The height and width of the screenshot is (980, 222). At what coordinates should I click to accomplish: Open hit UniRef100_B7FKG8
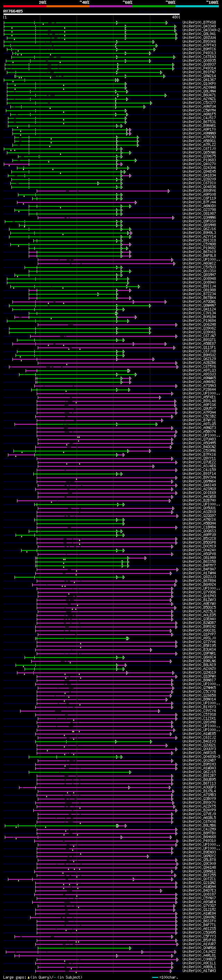click(x=199, y=23)
